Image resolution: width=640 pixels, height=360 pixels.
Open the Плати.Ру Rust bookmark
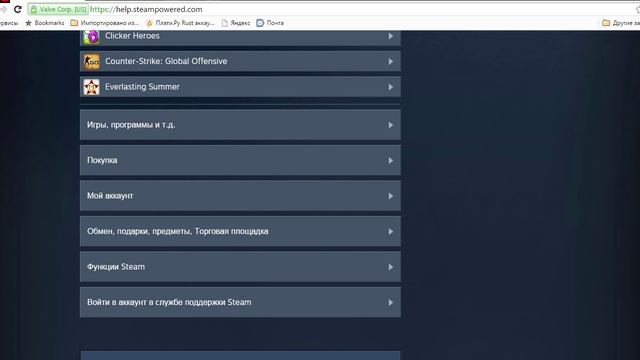pos(180,23)
